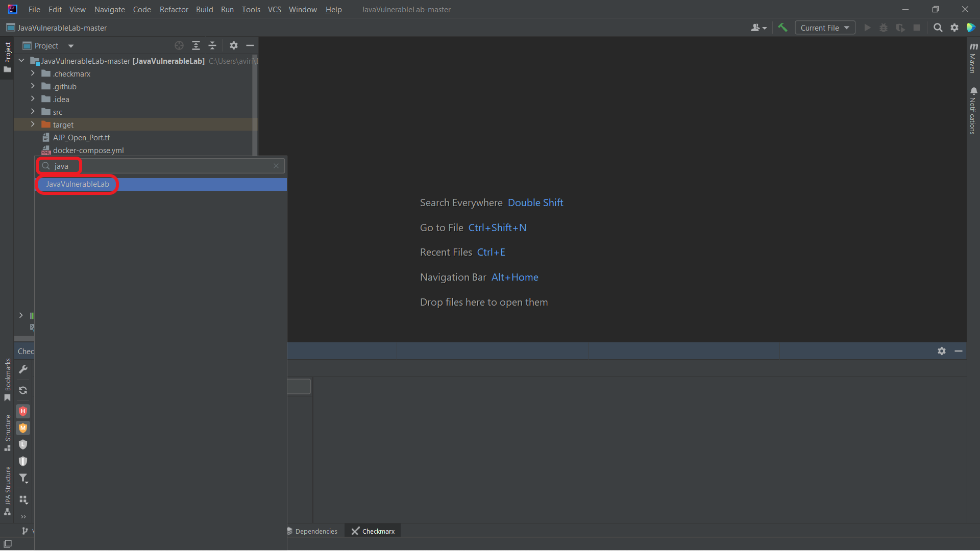
Task: Open the Bookmarks side tab
Action: [x=7, y=380]
